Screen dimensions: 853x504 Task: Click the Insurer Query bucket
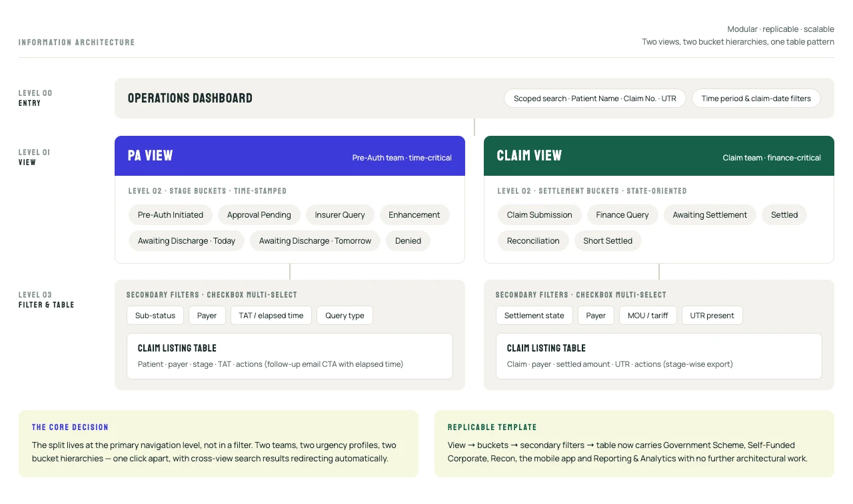point(340,215)
